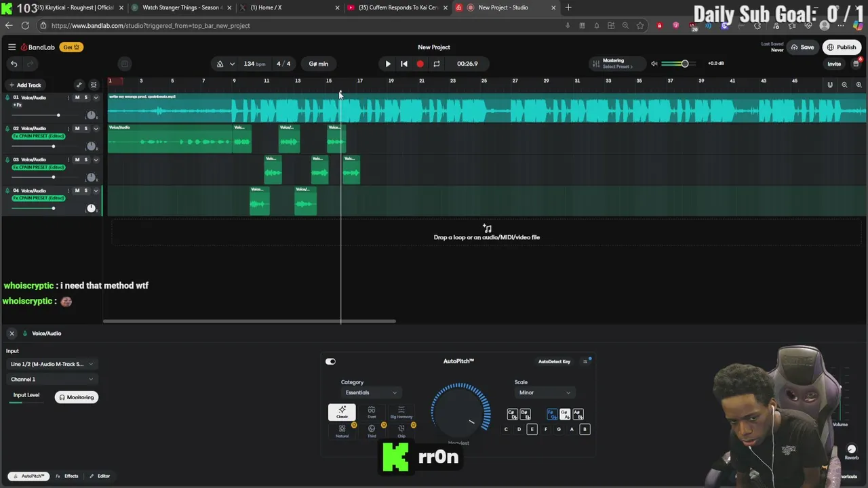Toggle the Monitoring button
The image size is (868, 488).
tap(77, 397)
